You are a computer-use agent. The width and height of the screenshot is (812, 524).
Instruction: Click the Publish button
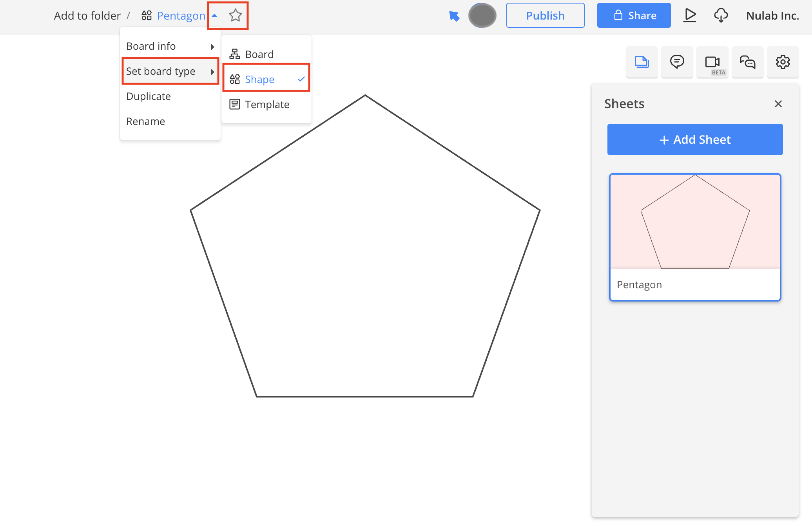545,15
